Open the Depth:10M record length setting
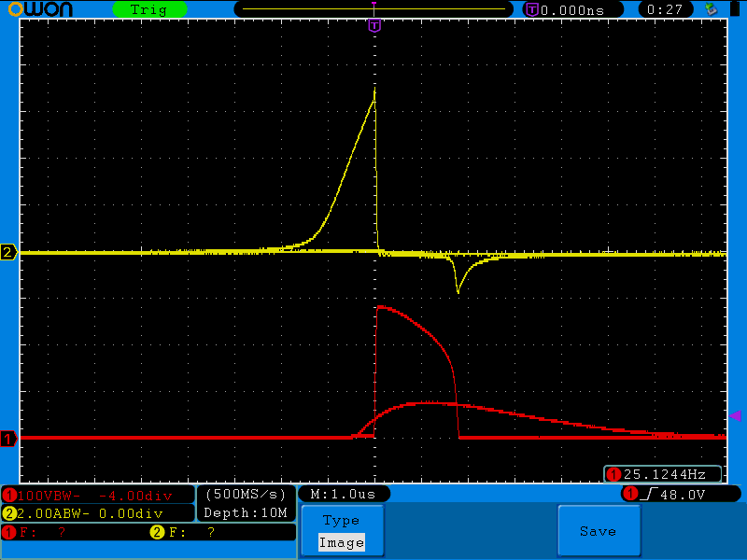The height and width of the screenshot is (560, 747). pos(246,512)
